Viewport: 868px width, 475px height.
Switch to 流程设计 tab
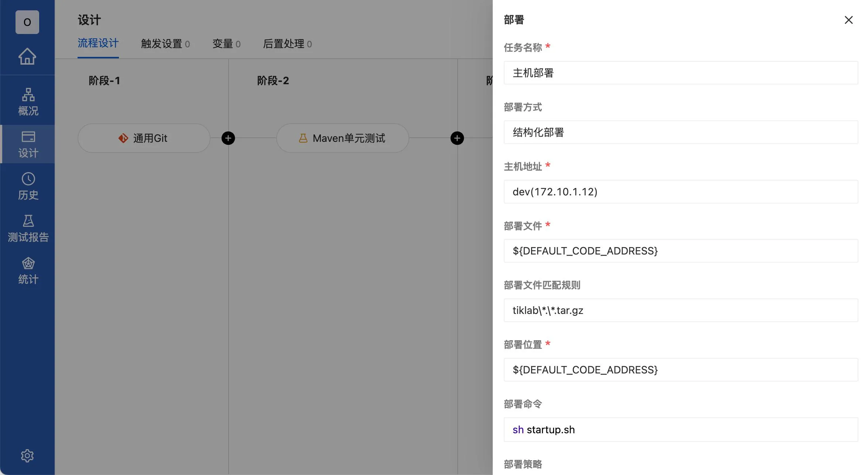98,44
